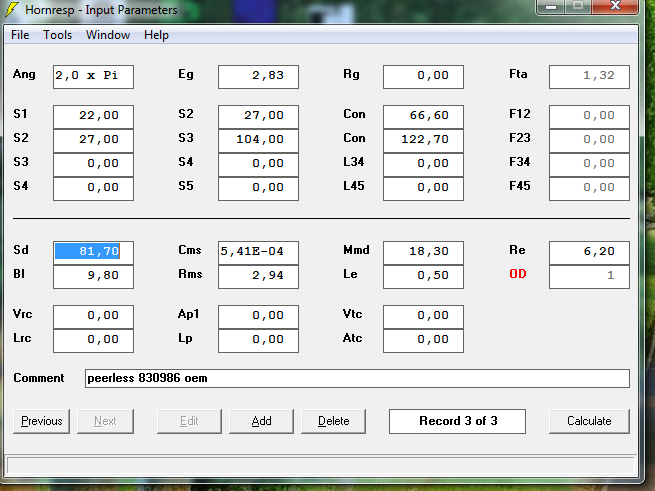Click the S5 input field
This screenshot has height=491, width=655.
(258, 188)
